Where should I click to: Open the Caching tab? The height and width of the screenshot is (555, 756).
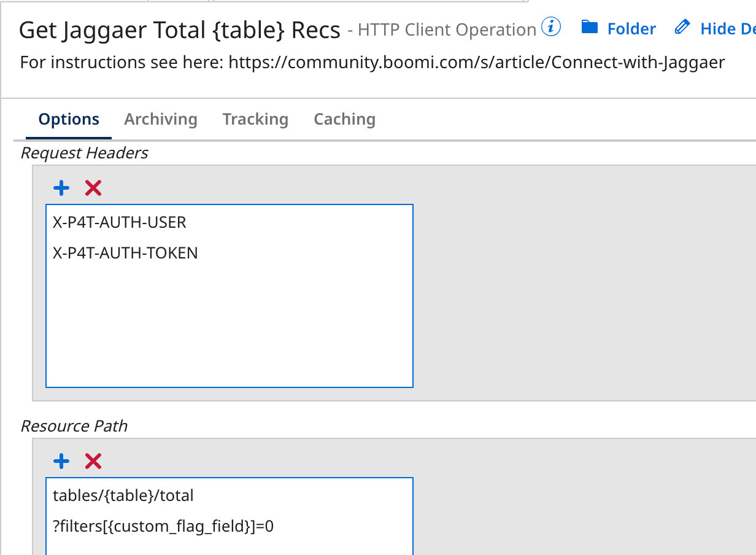pos(344,119)
